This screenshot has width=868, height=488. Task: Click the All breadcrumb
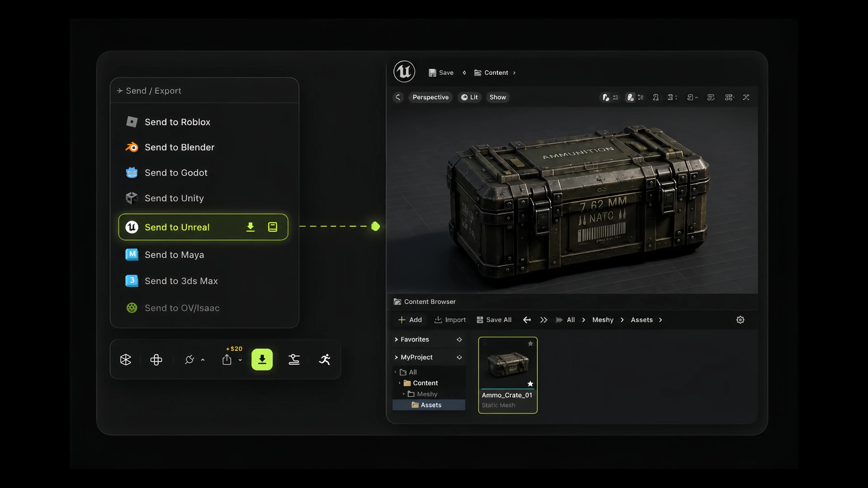tap(571, 320)
